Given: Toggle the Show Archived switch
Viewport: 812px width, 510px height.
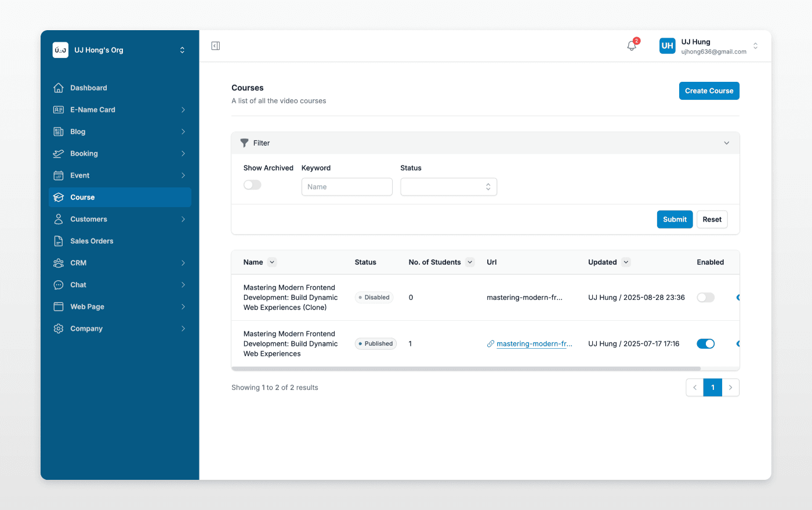Looking at the screenshot, I should pyautogui.click(x=252, y=185).
